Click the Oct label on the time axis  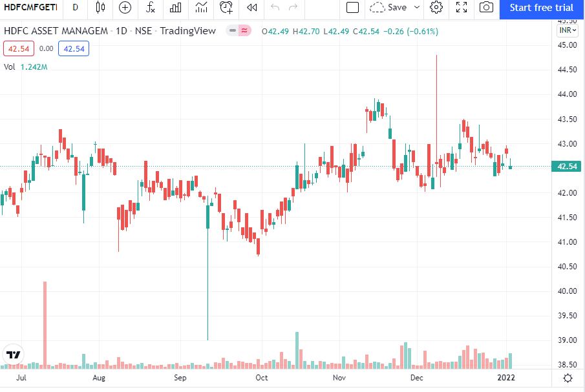(262, 378)
